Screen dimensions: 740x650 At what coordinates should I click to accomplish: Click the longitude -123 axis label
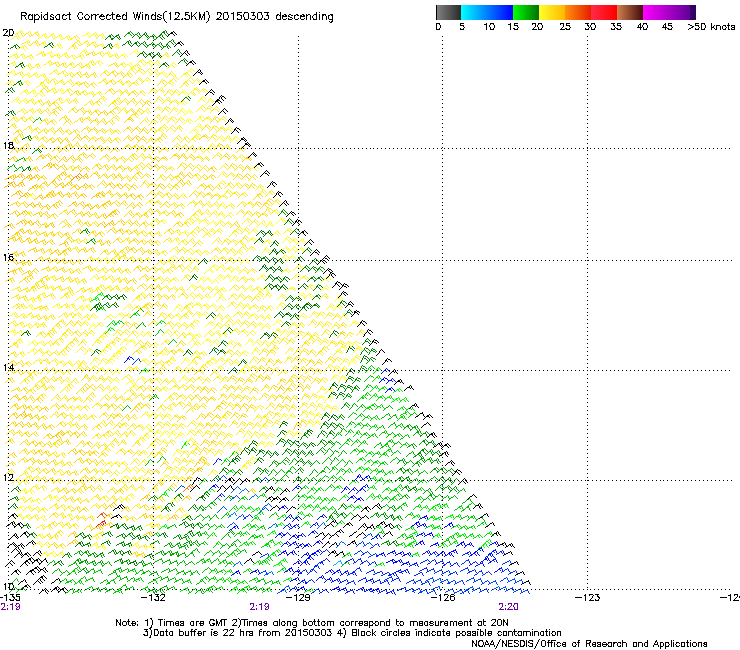(588, 598)
